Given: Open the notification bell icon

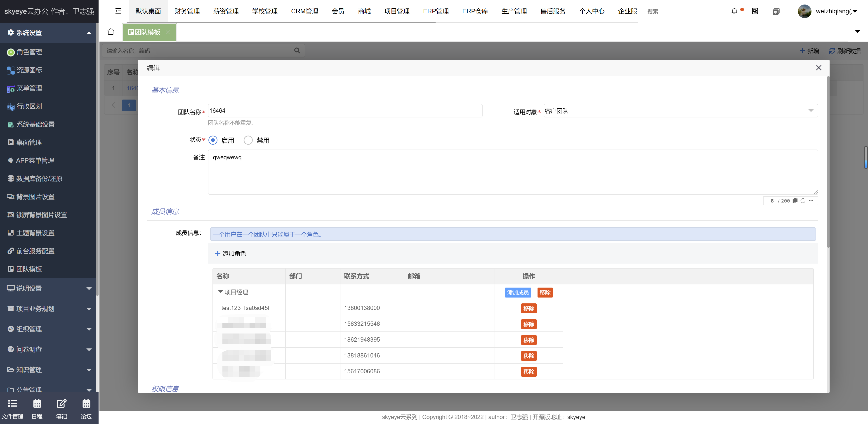Looking at the screenshot, I should [735, 11].
